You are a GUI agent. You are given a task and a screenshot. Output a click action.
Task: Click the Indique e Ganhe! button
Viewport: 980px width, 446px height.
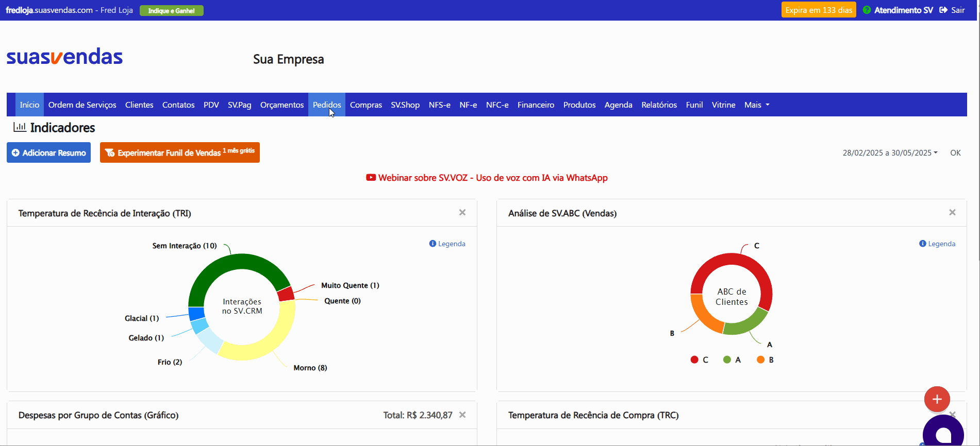click(x=172, y=10)
